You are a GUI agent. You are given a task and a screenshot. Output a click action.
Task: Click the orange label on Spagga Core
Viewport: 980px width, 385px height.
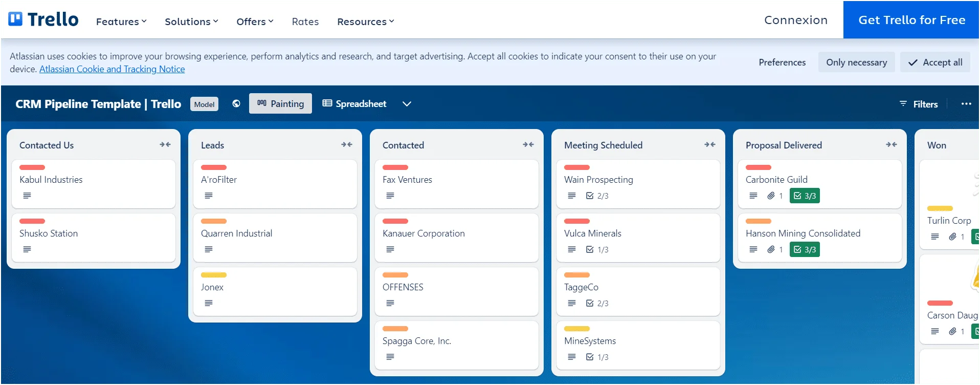tap(395, 329)
